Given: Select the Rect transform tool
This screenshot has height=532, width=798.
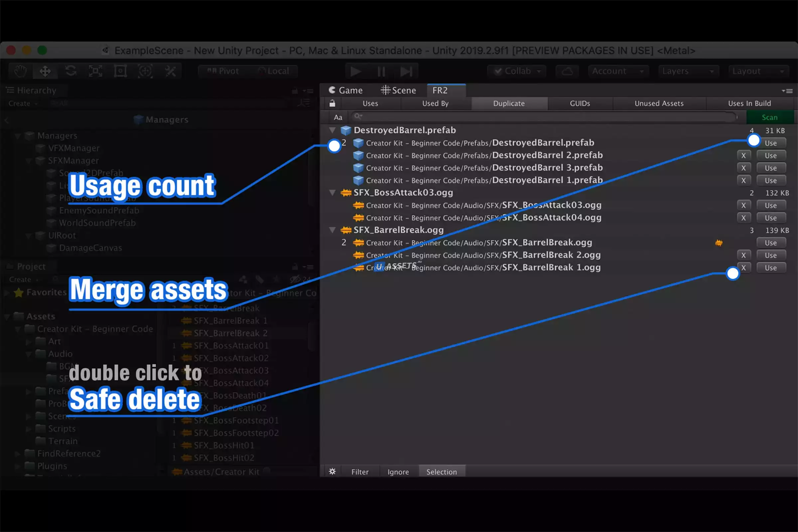Looking at the screenshot, I should tap(120, 71).
